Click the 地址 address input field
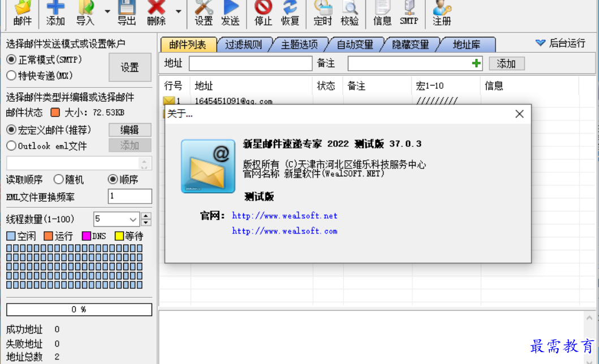 coord(251,63)
